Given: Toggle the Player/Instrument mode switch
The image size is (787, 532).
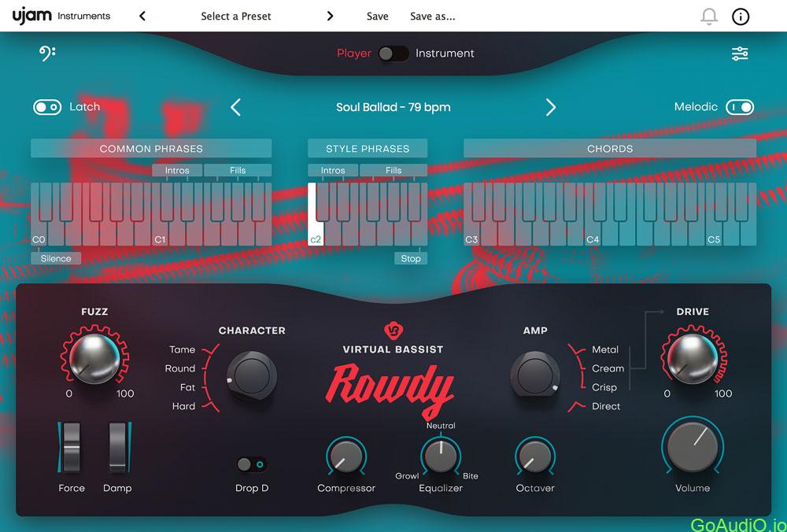Looking at the screenshot, I should [393, 54].
